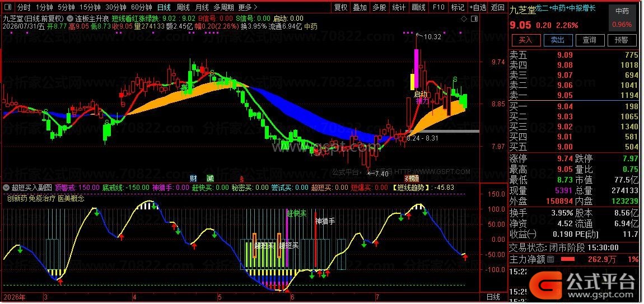Click the 医美概念 concept tag
This screenshot has height=304, width=644.
pos(71,198)
